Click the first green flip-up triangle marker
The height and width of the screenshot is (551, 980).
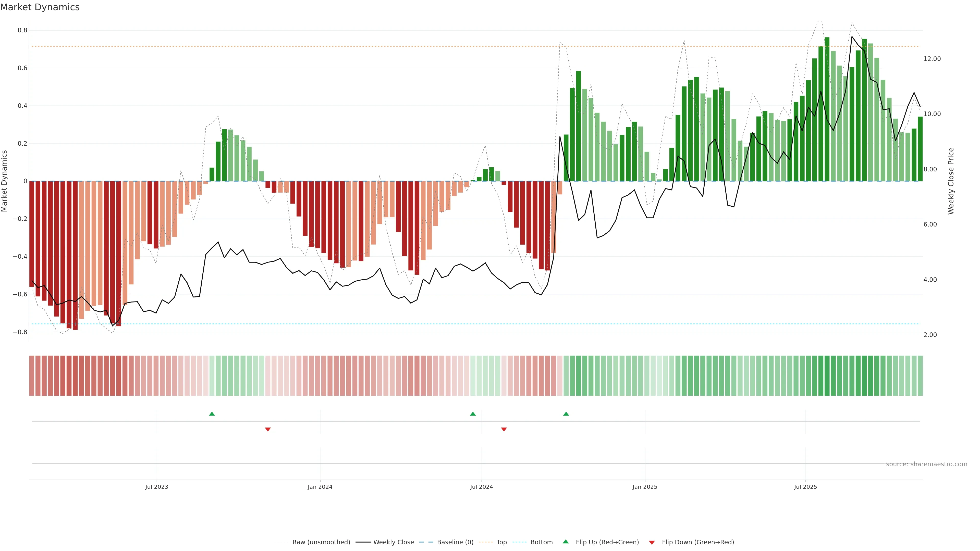pyautogui.click(x=212, y=414)
